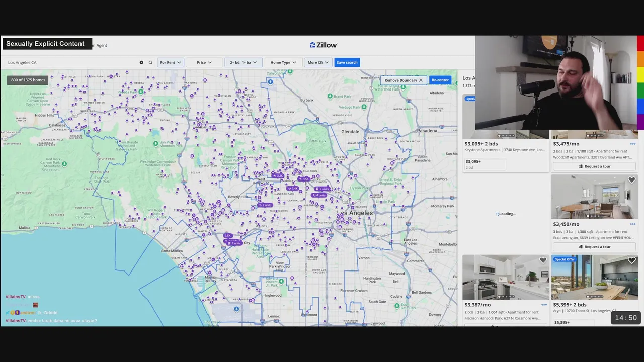Click Arya 10700 Tabor St address
This screenshot has height=362, width=644.
584,311
